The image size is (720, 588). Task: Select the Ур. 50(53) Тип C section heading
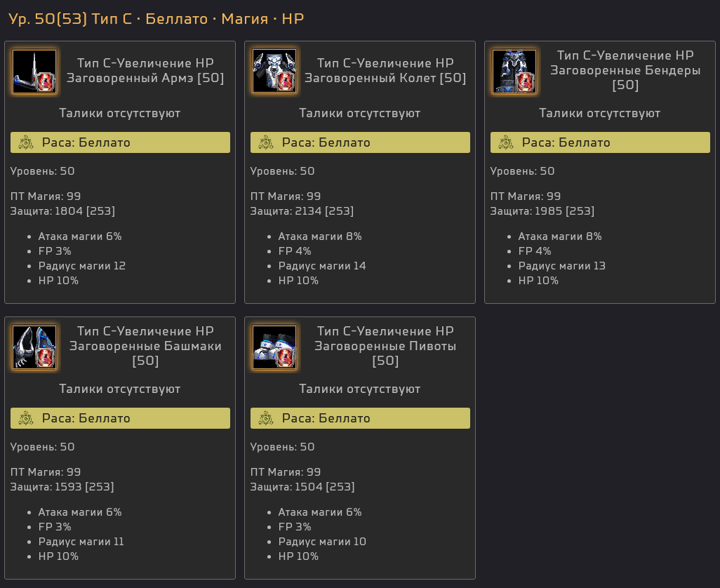click(156, 19)
